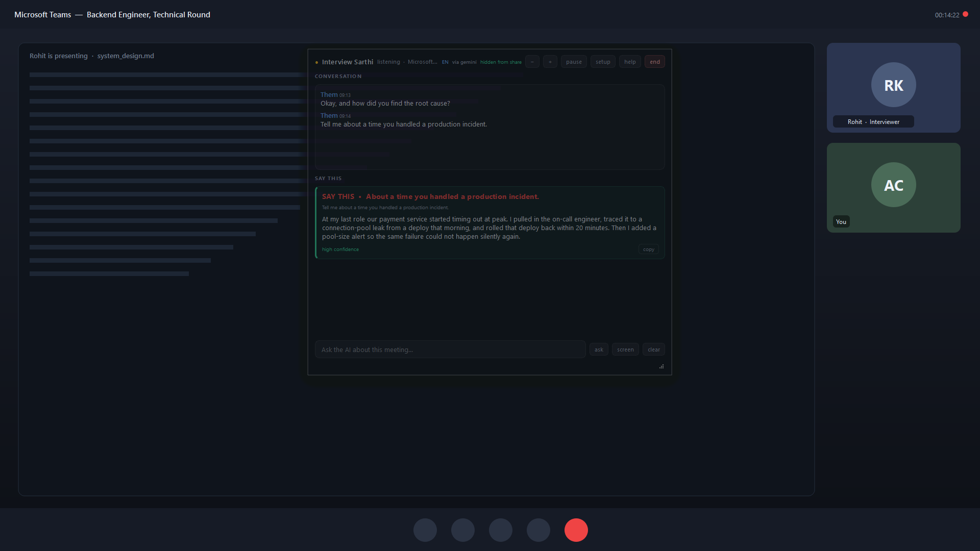The height and width of the screenshot is (551, 980).
Task: Click the EN language indicator
Action: 445,62
